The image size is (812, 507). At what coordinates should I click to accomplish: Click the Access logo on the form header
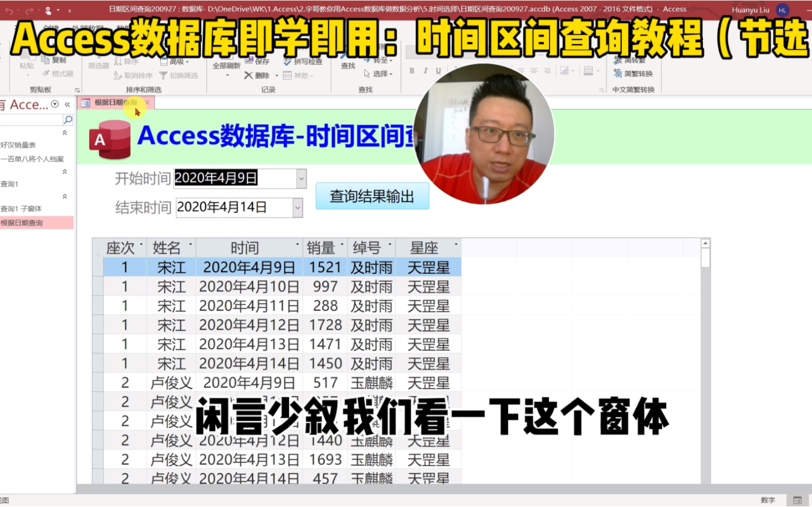110,139
